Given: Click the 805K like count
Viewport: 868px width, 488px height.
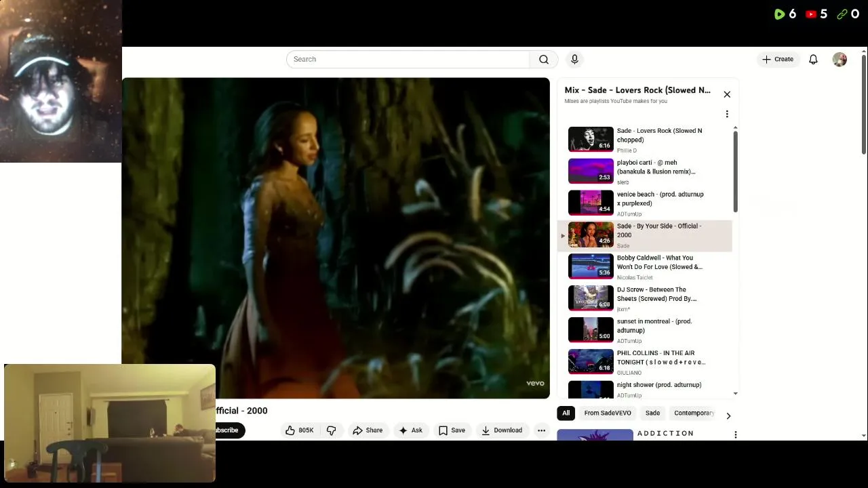Looking at the screenshot, I should tap(307, 430).
